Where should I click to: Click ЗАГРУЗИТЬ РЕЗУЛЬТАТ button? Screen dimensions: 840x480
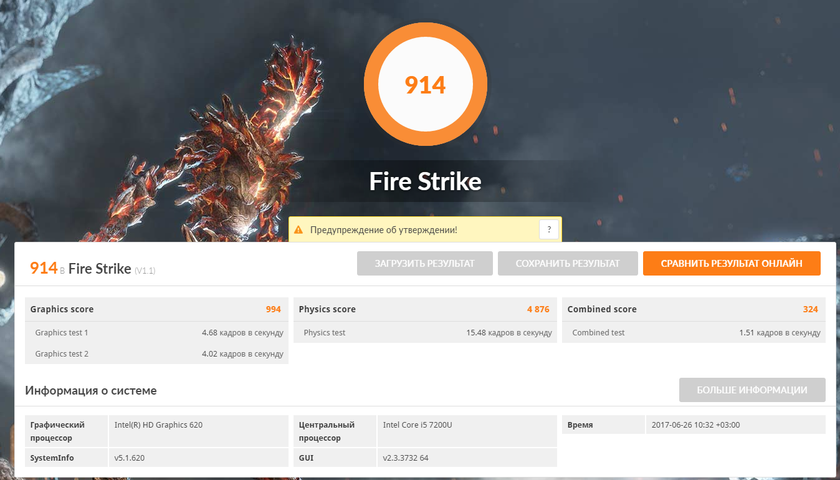(x=426, y=264)
